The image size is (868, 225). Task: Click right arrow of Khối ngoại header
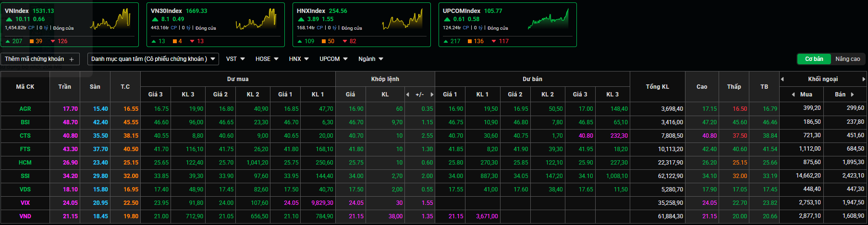[x=864, y=79]
